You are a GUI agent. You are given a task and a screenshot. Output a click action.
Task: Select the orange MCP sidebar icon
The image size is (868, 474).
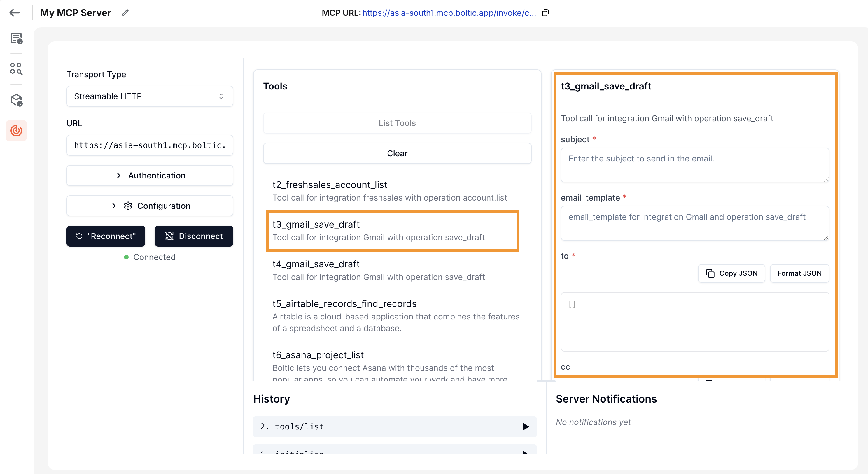(16, 130)
